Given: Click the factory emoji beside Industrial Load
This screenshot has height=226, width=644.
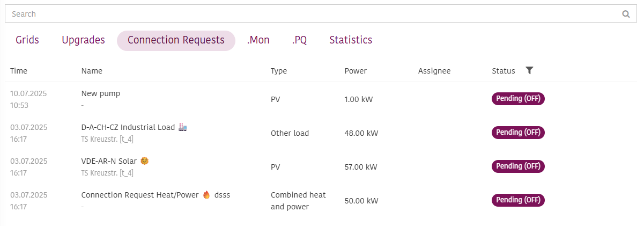Looking at the screenshot, I should [x=182, y=127].
